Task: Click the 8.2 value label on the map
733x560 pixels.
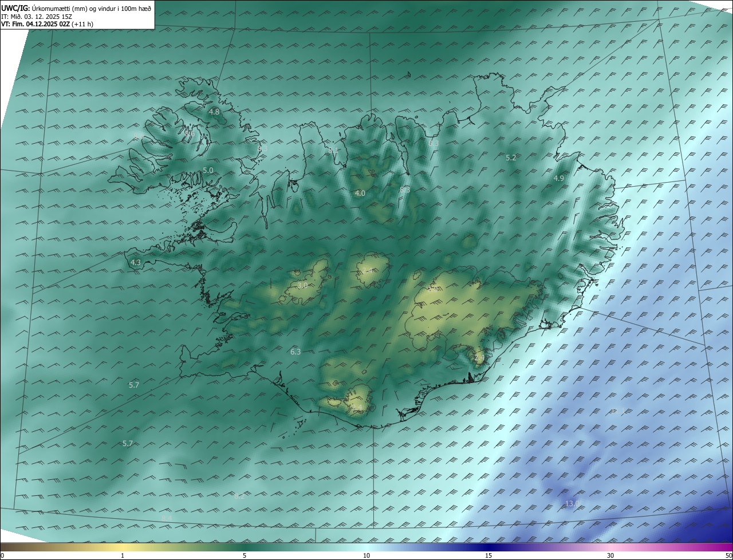Action: click(239, 496)
